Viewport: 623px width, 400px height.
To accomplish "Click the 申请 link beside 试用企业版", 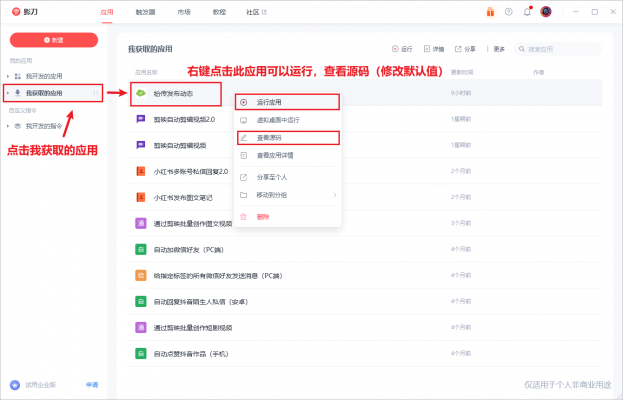I will (x=92, y=384).
